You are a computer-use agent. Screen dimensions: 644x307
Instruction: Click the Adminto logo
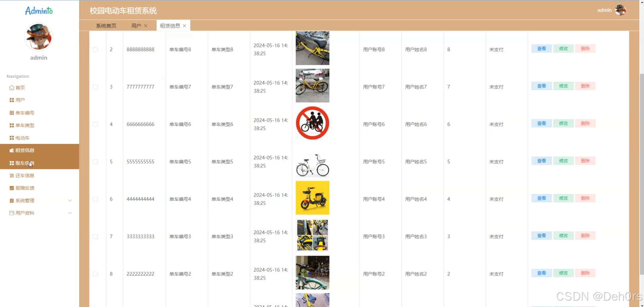pos(39,11)
